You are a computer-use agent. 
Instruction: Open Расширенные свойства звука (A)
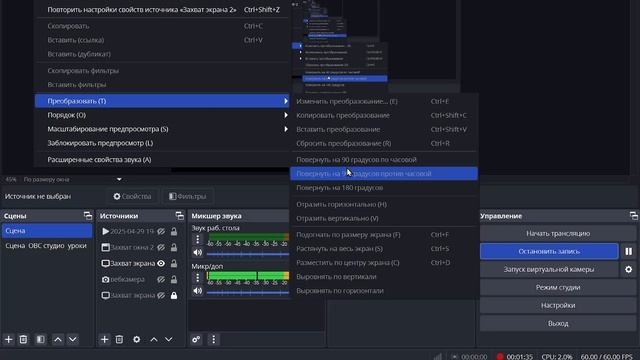point(162,160)
